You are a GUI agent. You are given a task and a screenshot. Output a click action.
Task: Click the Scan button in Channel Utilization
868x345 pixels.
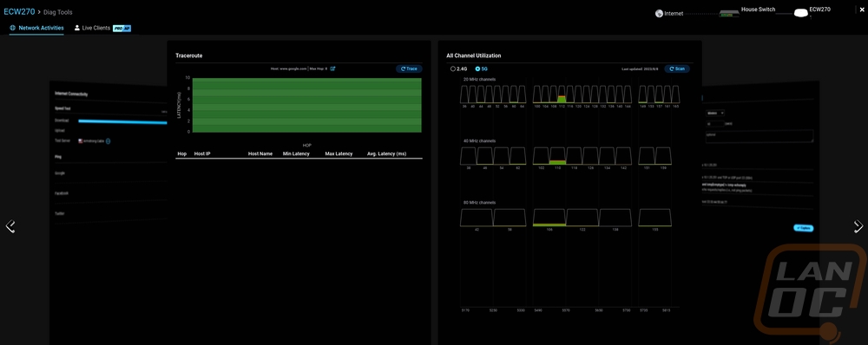(x=677, y=69)
